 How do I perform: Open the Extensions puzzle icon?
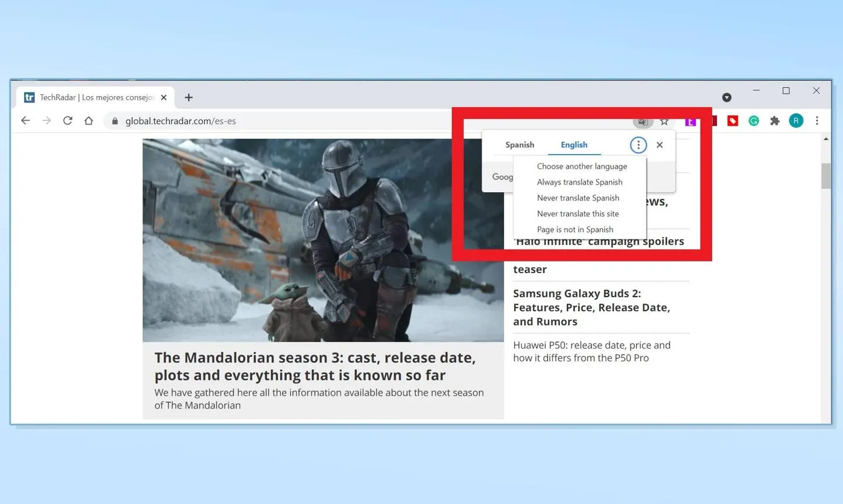point(775,121)
